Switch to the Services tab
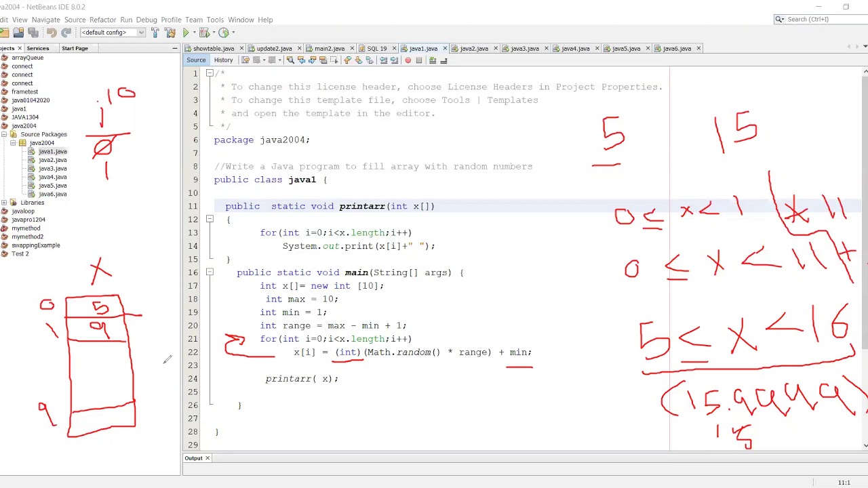868x488 pixels. tap(38, 48)
